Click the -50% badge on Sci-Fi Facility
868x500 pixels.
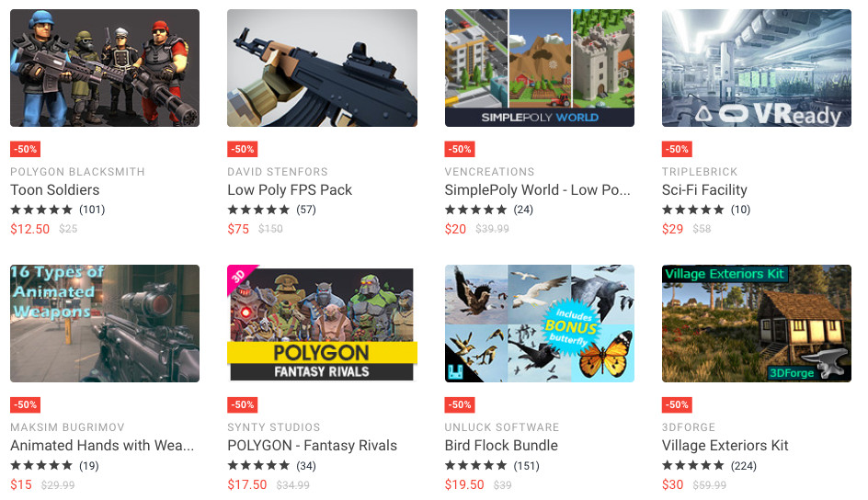click(x=677, y=149)
